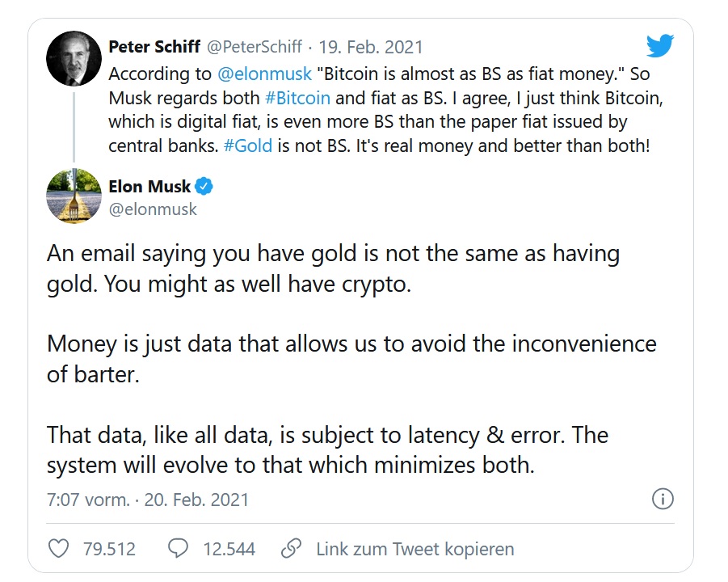Click the Twitter bird logo
The image size is (728, 582).
(659, 46)
